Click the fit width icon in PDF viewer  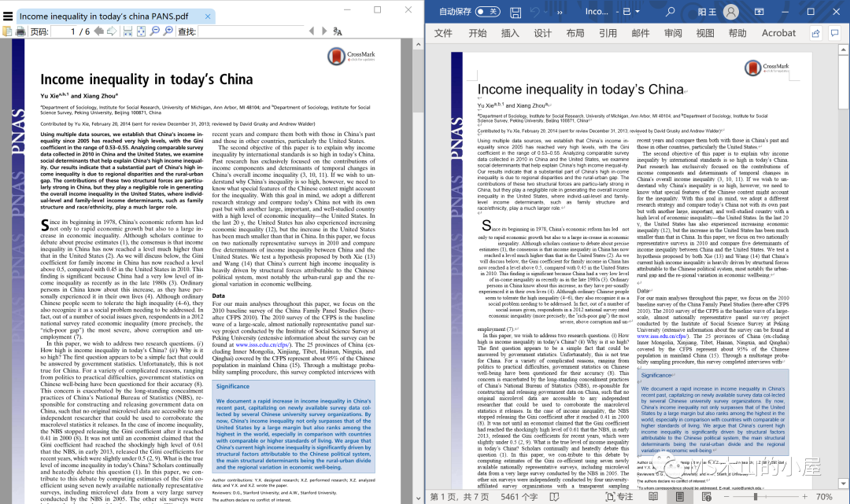click(x=128, y=31)
